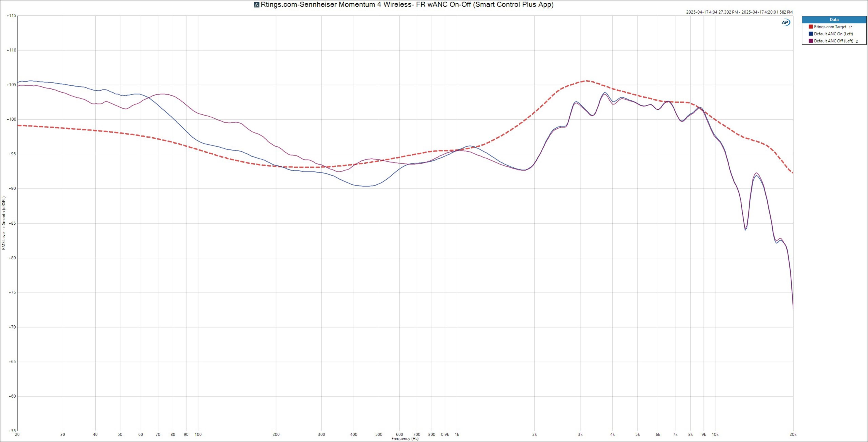Image resolution: width=868 pixels, height=442 pixels.
Task: Click the purple Default ANC Off swatch
Action: [811, 41]
